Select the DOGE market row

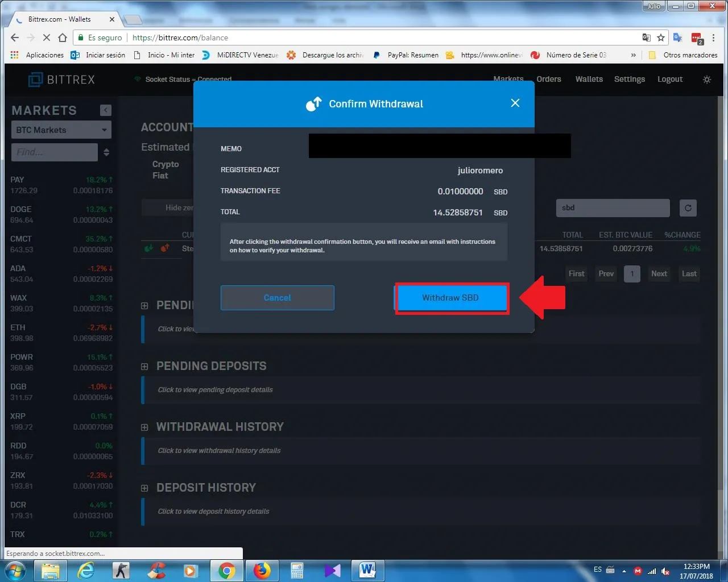[x=61, y=215]
